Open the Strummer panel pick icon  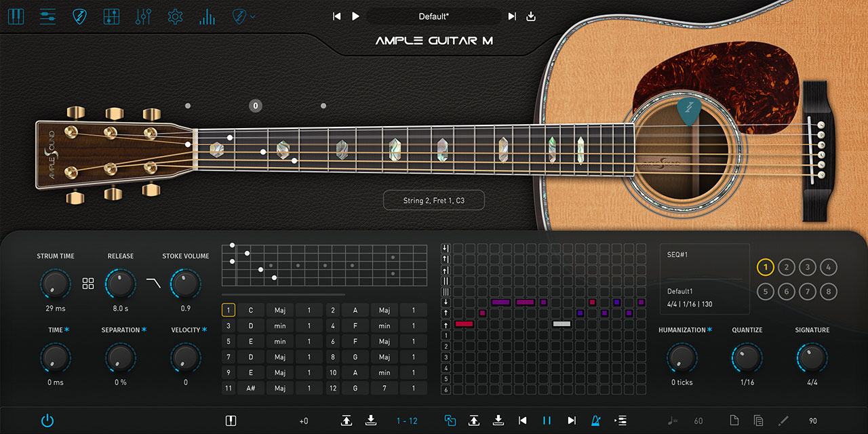point(80,16)
